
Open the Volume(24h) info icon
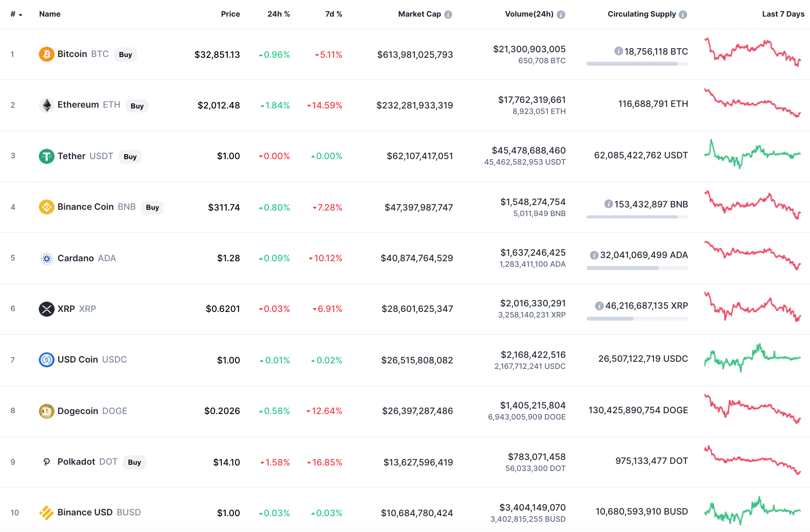[561, 15]
